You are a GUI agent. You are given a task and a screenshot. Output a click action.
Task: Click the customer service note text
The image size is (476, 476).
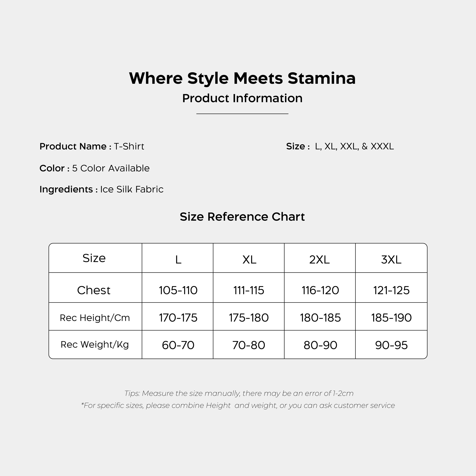238,405
